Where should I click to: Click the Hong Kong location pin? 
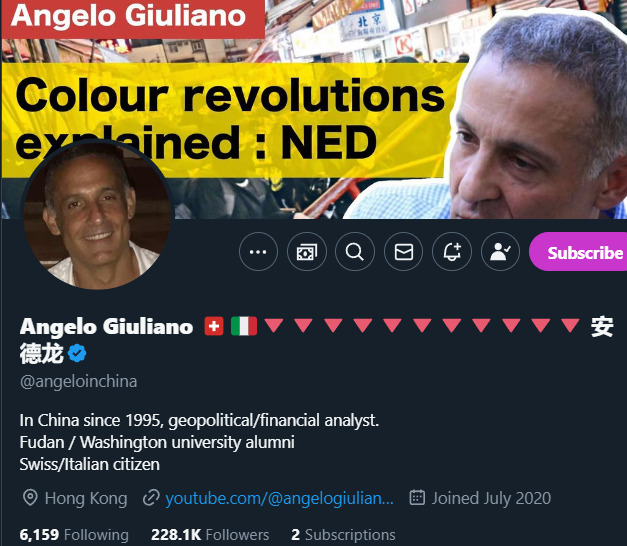tap(30, 498)
